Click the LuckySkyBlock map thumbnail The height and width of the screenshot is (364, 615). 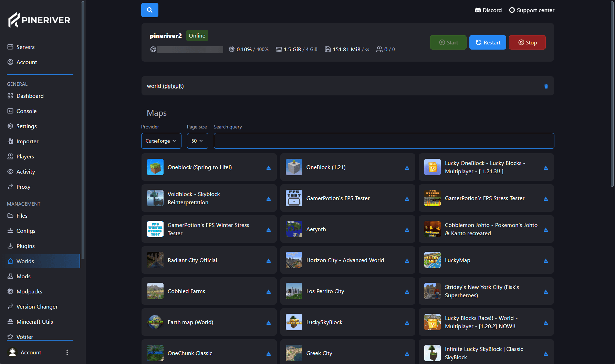pos(294,322)
